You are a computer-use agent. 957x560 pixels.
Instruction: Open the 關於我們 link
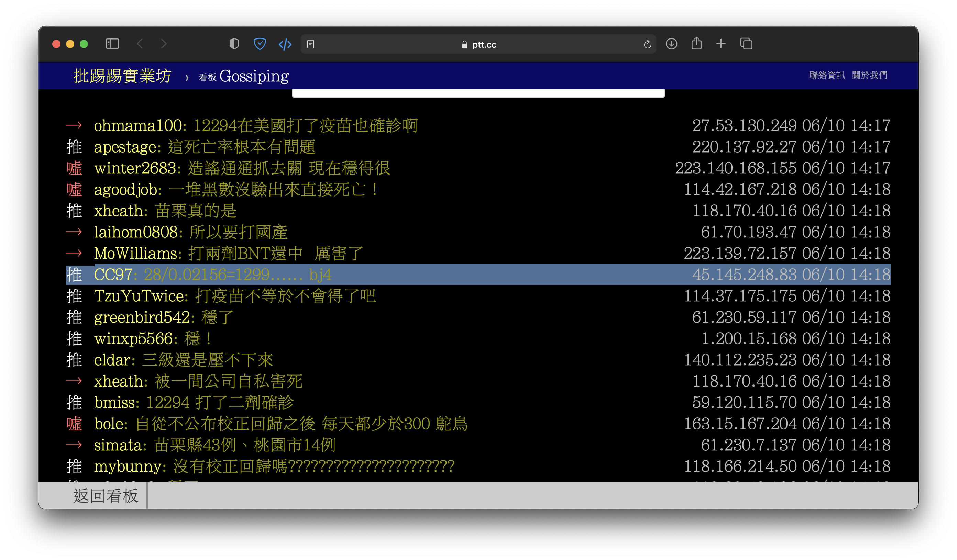(869, 75)
